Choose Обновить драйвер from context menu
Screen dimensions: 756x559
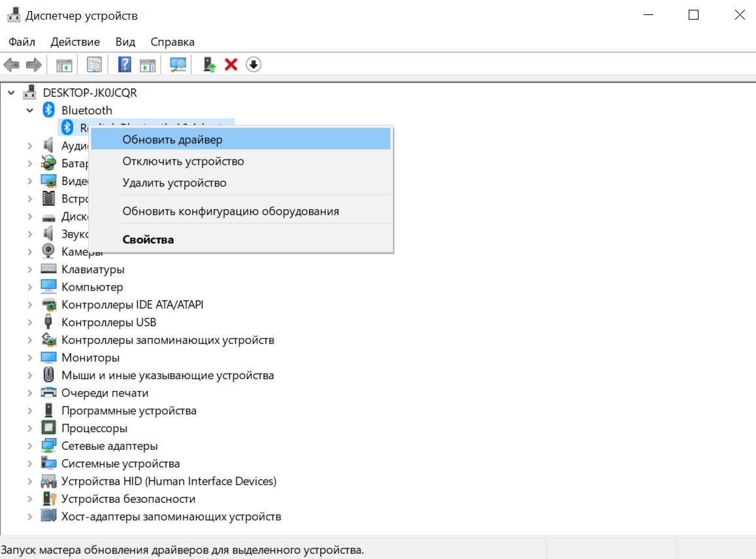coord(240,139)
